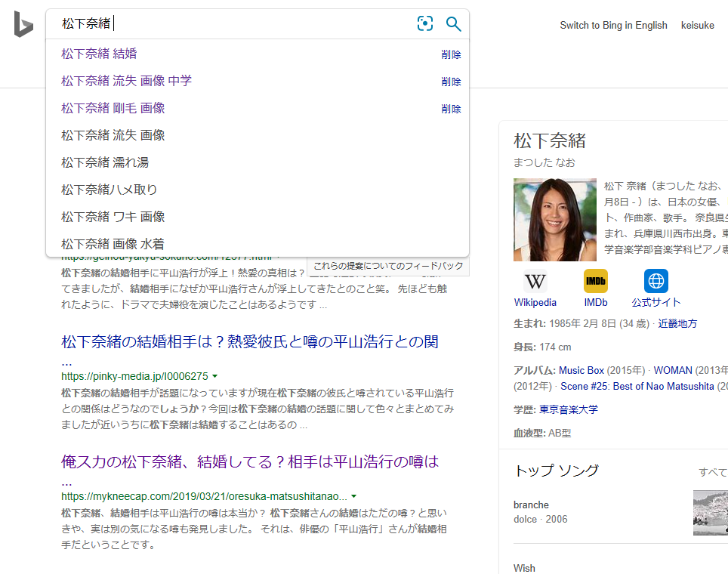Viewport: 728px width, 574px height.
Task: Click the profile photo of 松下奈緒
Action: tap(555, 220)
